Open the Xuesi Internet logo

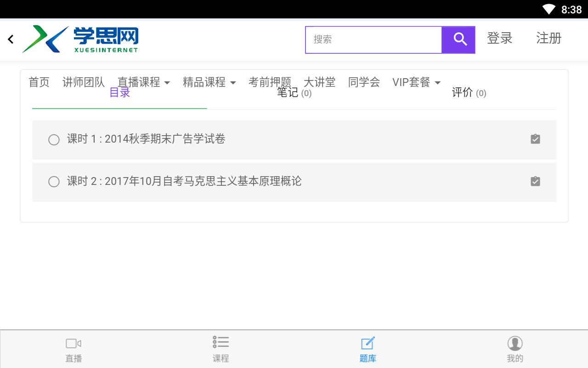pos(80,39)
